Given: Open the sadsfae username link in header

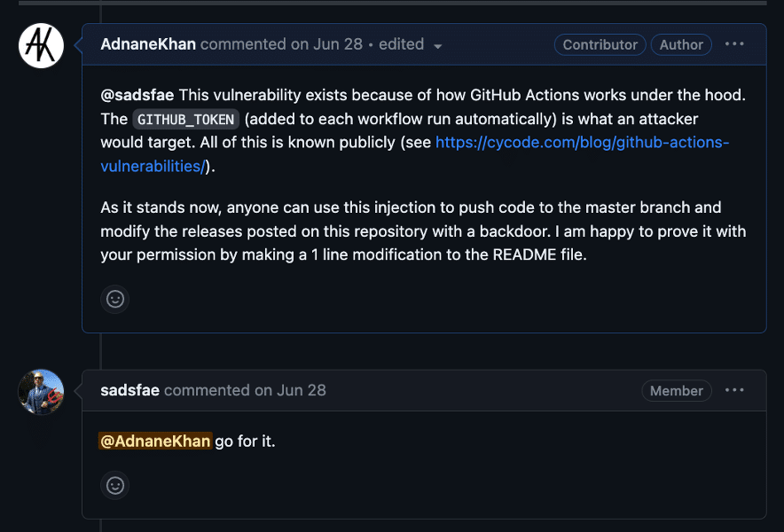Looking at the screenshot, I should (x=130, y=390).
